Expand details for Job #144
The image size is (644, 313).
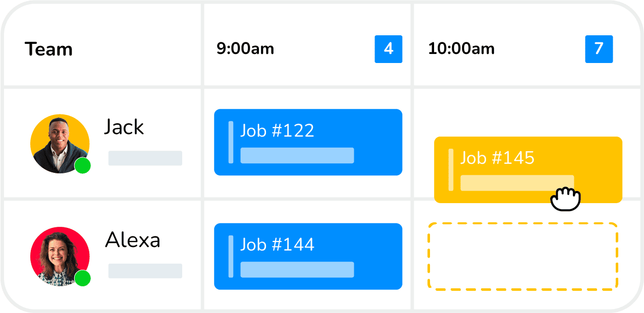click(x=308, y=256)
